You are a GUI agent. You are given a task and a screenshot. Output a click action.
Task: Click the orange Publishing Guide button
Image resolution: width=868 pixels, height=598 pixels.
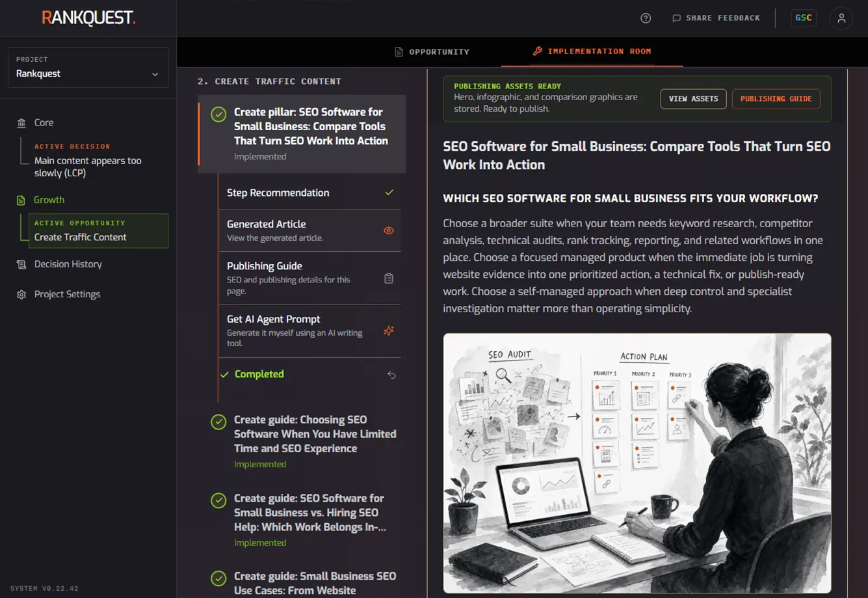pyautogui.click(x=776, y=99)
